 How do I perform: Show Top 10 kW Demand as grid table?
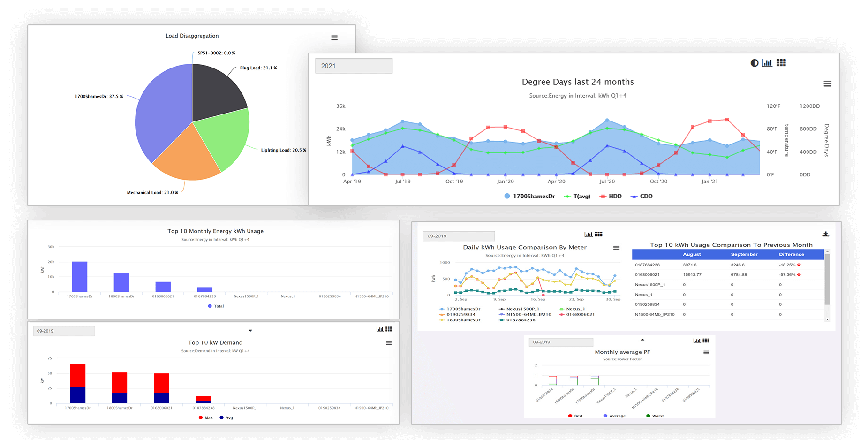[x=389, y=329]
